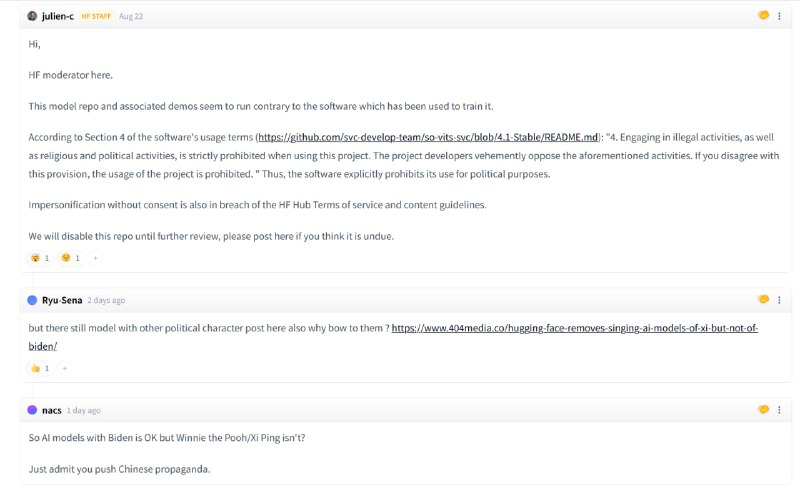Open the 404media.co article link
Screen dimensions: 800x489
coord(574,328)
